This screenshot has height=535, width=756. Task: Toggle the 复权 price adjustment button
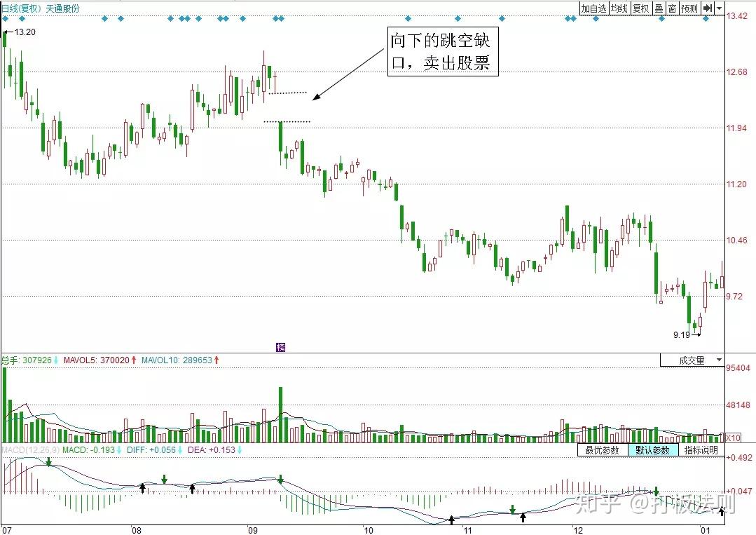[x=641, y=8]
